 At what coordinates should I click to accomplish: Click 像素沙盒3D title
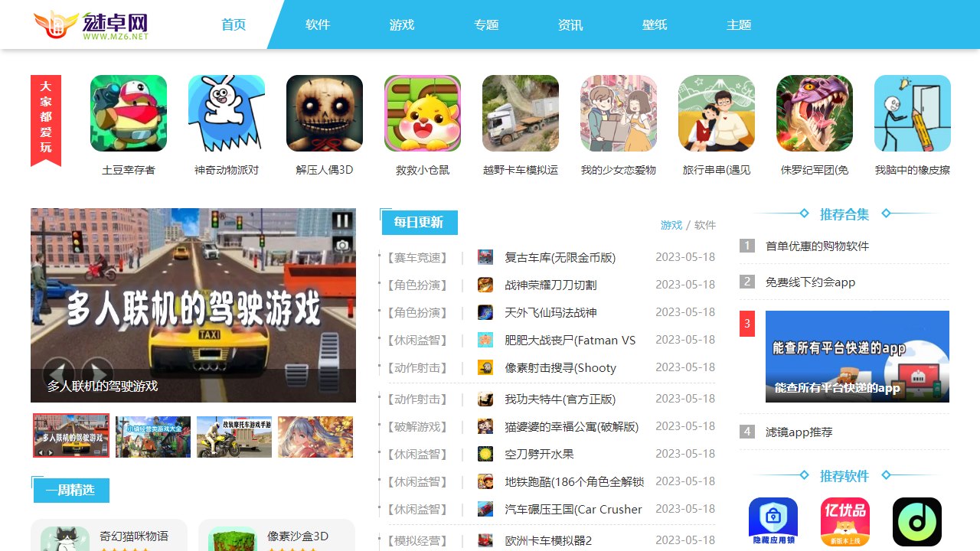pos(298,536)
